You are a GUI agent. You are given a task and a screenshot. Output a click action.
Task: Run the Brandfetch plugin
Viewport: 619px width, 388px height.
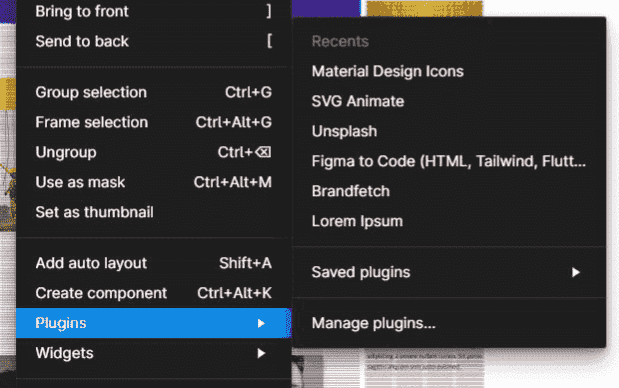[x=449, y=191]
